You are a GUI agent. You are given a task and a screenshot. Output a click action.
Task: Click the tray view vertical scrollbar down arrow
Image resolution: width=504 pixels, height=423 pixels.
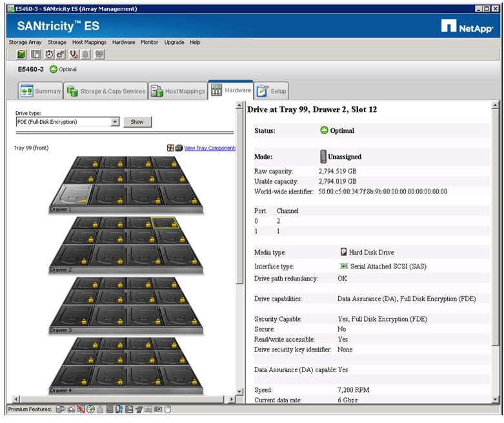tap(239, 391)
